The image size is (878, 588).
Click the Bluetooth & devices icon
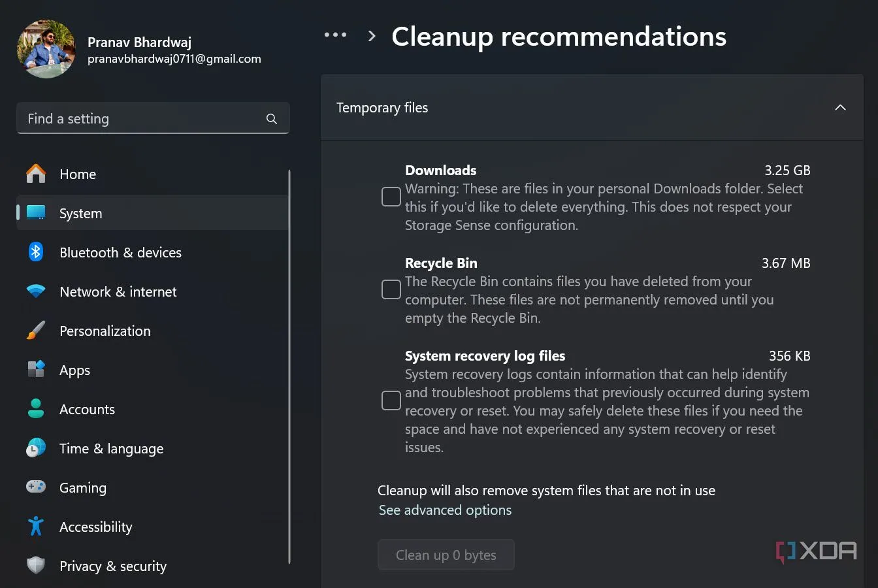36,252
